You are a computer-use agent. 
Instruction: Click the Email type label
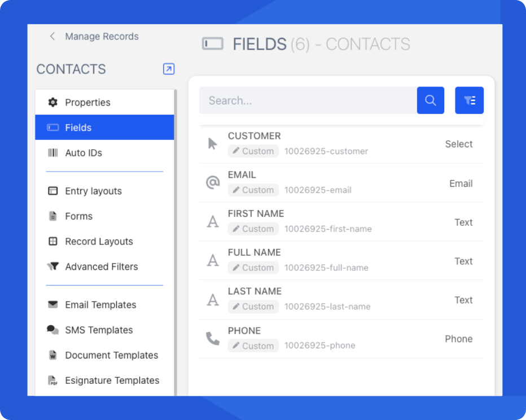click(x=461, y=183)
